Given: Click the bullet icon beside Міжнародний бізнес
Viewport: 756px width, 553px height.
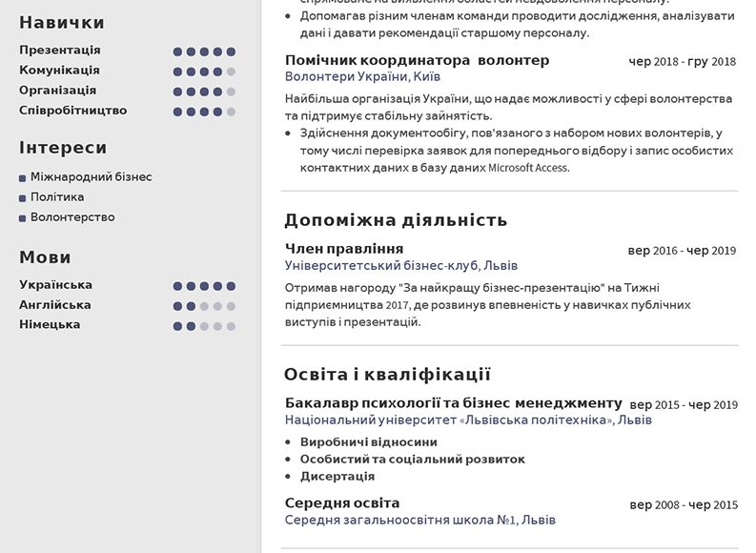Looking at the screenshot, I should tap(22, 178).
